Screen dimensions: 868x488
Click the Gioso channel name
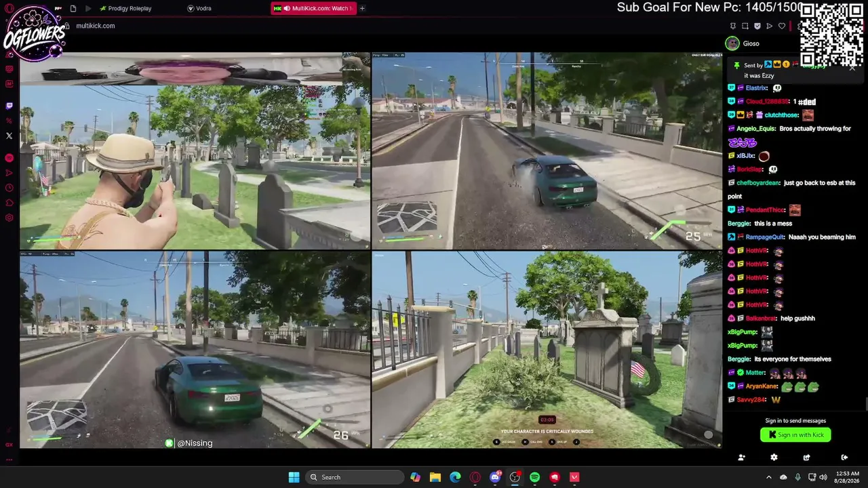pyautogui.click(x=751, y=43)
